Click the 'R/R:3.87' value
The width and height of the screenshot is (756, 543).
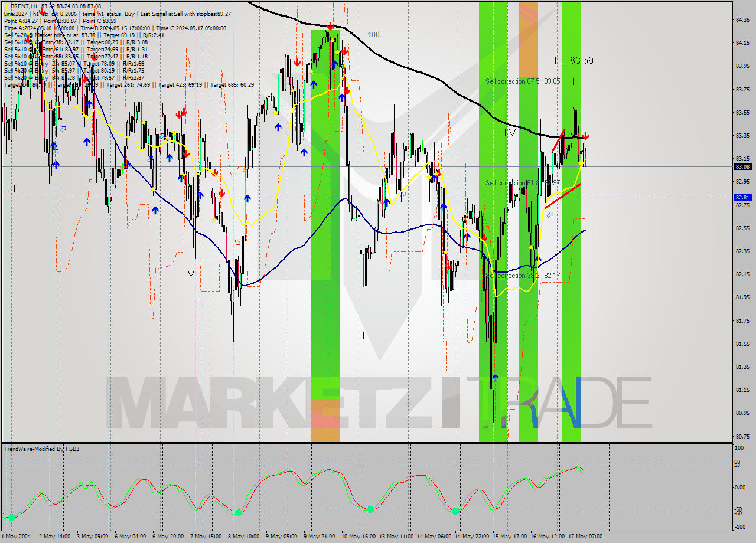pyautogui.click(x=133, y=77)
